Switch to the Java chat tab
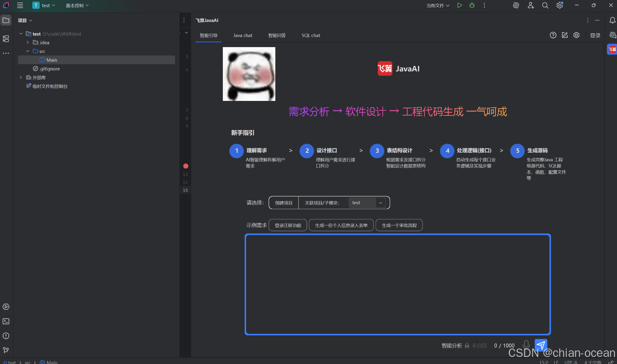 (x=243, y=35)
